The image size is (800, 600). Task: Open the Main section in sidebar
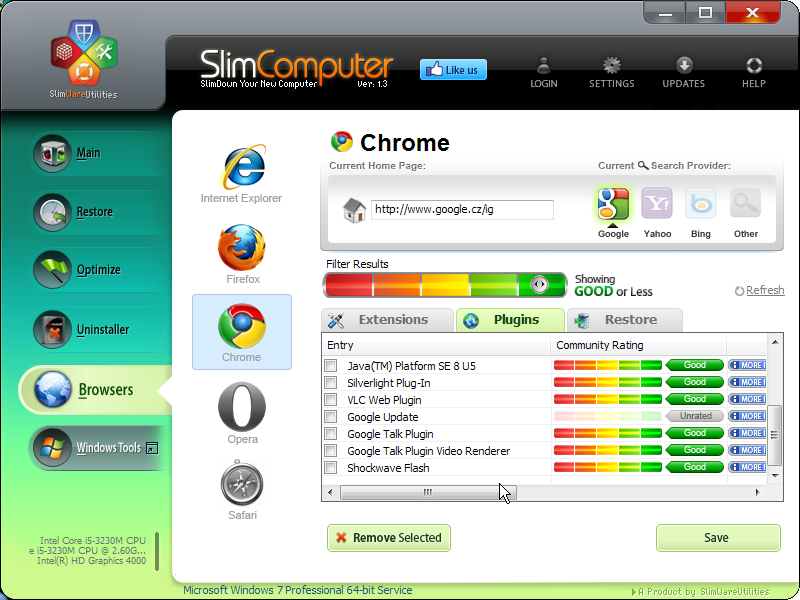(95, 153)
